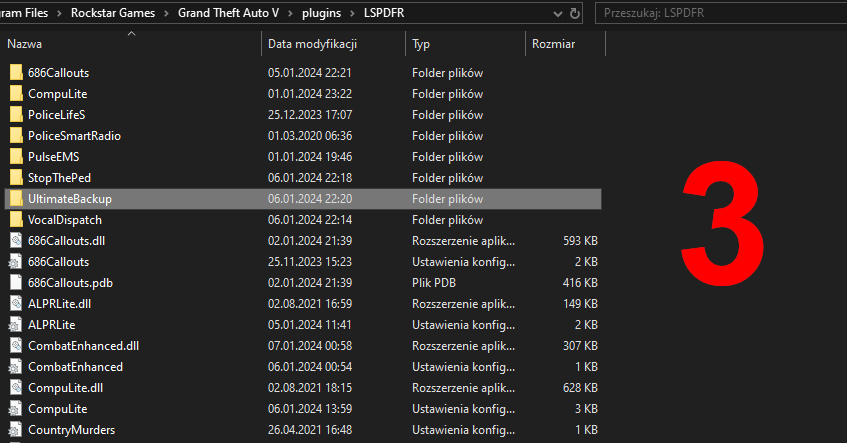847x443 pixels.
Task: Select the 686Callouts.pdb file name
Action: [x=70, y=283]
